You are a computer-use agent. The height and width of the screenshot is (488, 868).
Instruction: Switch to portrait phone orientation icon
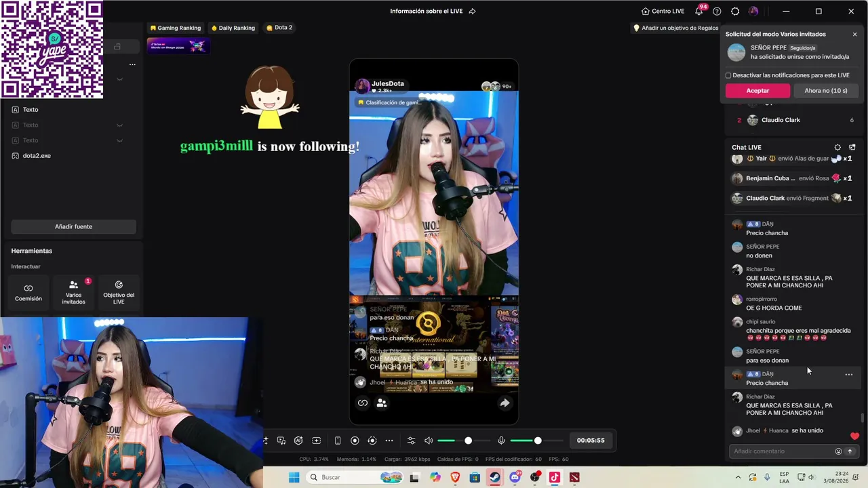tap(338, 441)
